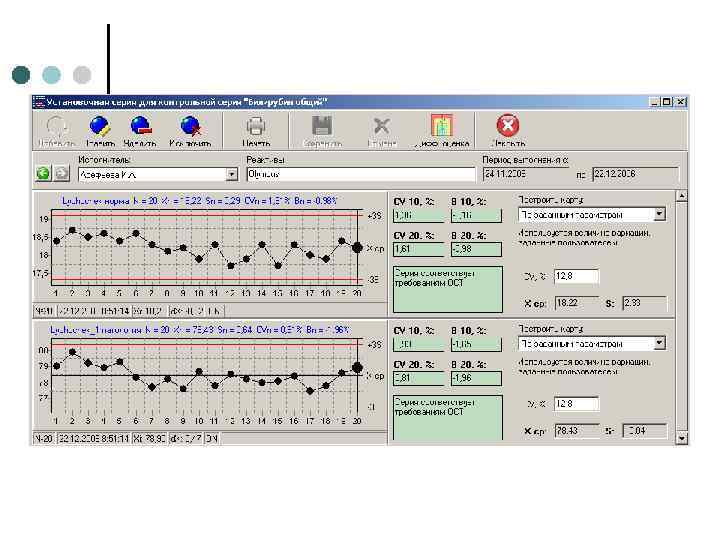This screenshot has height=540, width=720.
Task: Click the upper status timestamp cell under chart
Action: [x=93, y=311]
